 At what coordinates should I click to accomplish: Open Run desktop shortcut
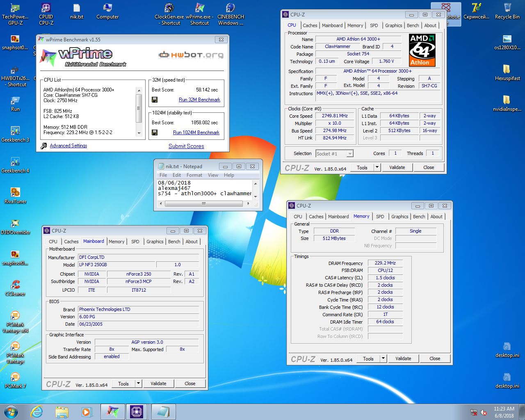(x=15, y=103)
